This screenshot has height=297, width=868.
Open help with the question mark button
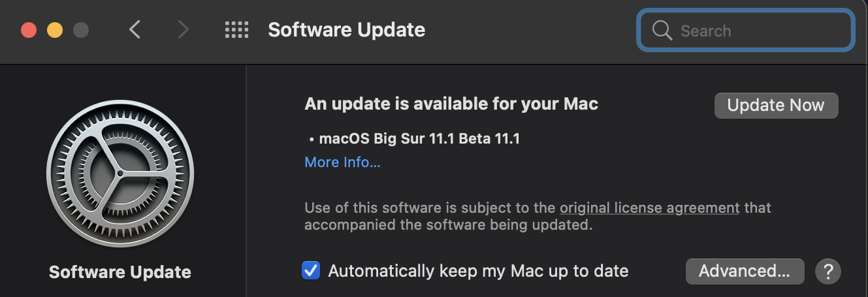pyautogui.click(x=828, y=271)
